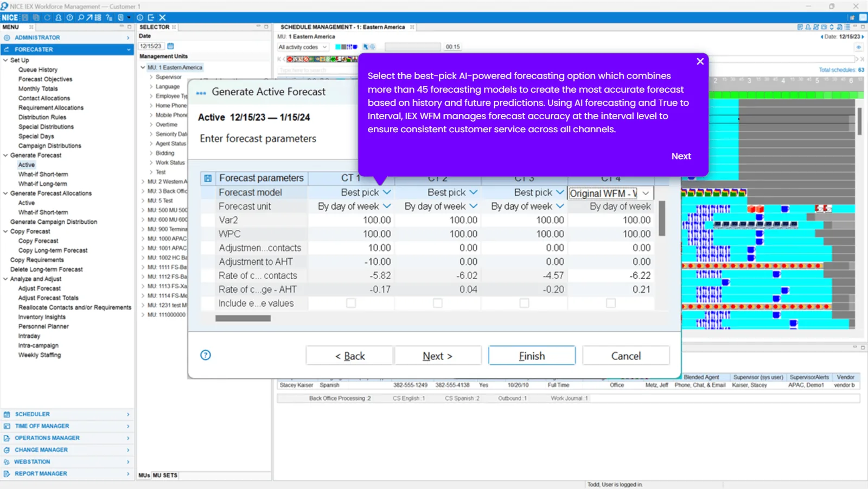Go to next date with right arrow
Viewport: 868px width, 489px height.
(x=863, y=37)
